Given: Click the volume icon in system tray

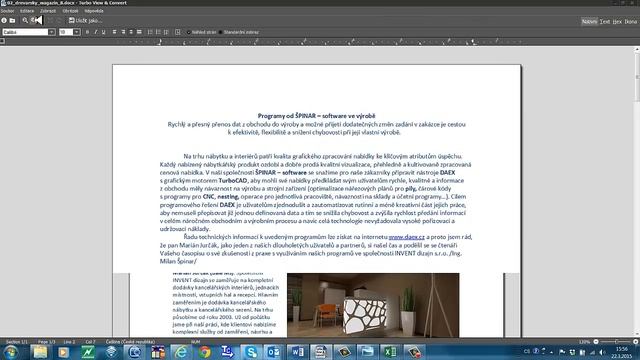Looking at the screenshot, I should 602,352.
